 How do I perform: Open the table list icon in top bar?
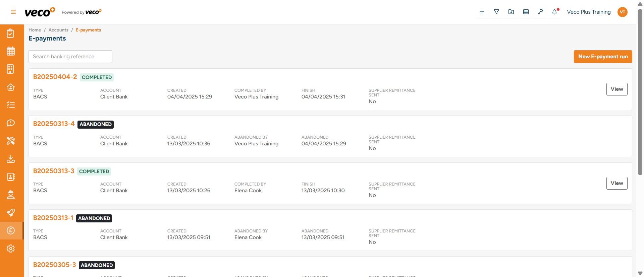coord(526,12)
